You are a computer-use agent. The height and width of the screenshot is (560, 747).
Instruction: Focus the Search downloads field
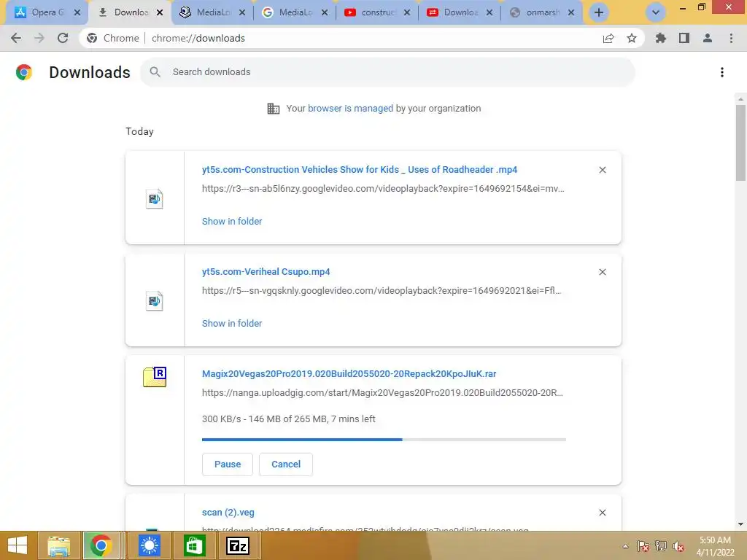(387, 72)
